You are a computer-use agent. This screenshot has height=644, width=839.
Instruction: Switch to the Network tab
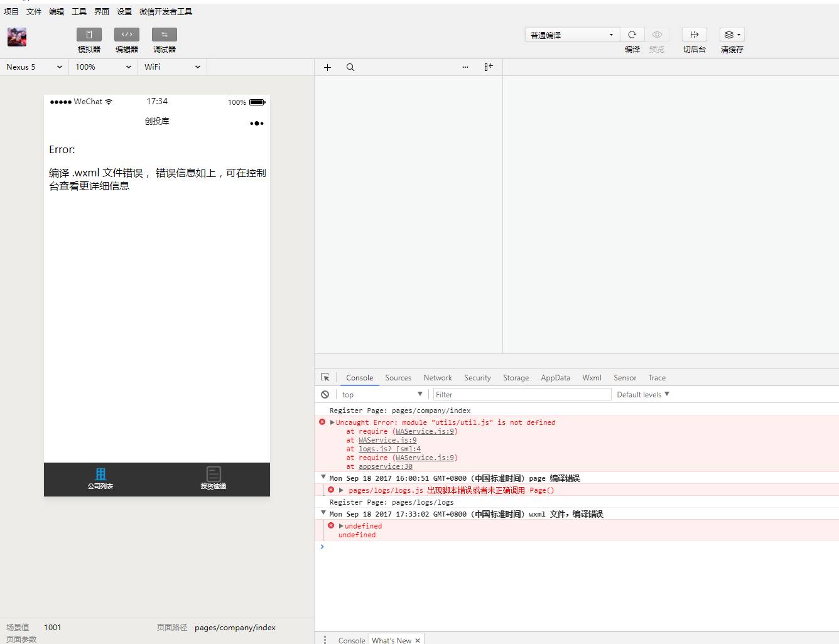point(438,378)
